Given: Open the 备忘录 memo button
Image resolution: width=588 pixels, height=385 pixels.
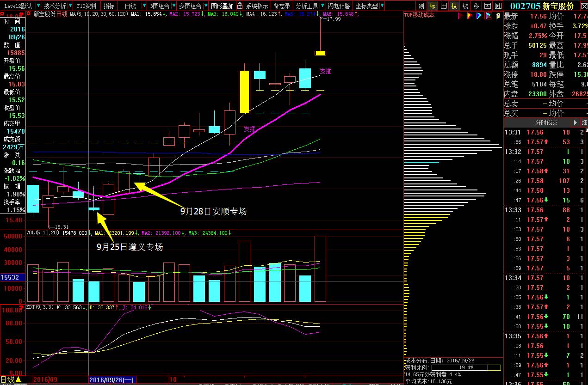Looking at the screenshot, I should [282, 6].
